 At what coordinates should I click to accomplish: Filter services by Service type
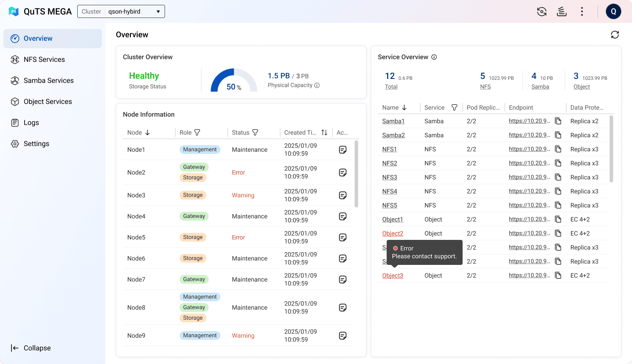click(x=454, y=107)
